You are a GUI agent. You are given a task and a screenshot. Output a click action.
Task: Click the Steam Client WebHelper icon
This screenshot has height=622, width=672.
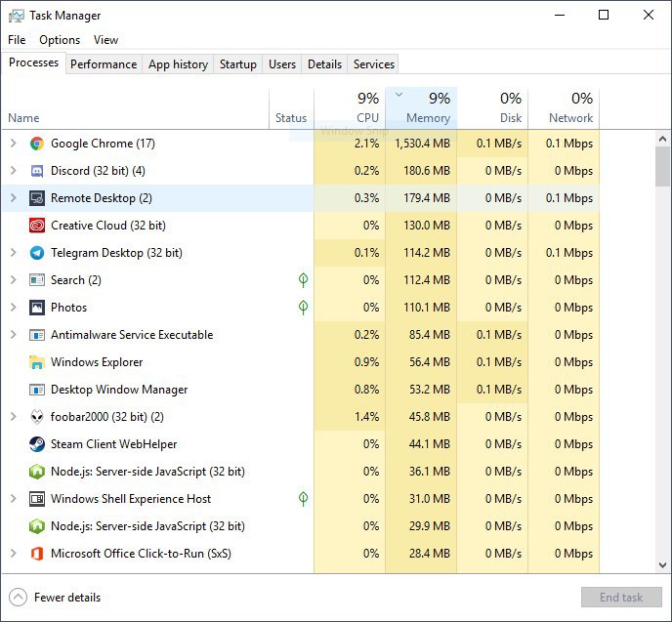(x=37, y=444)
